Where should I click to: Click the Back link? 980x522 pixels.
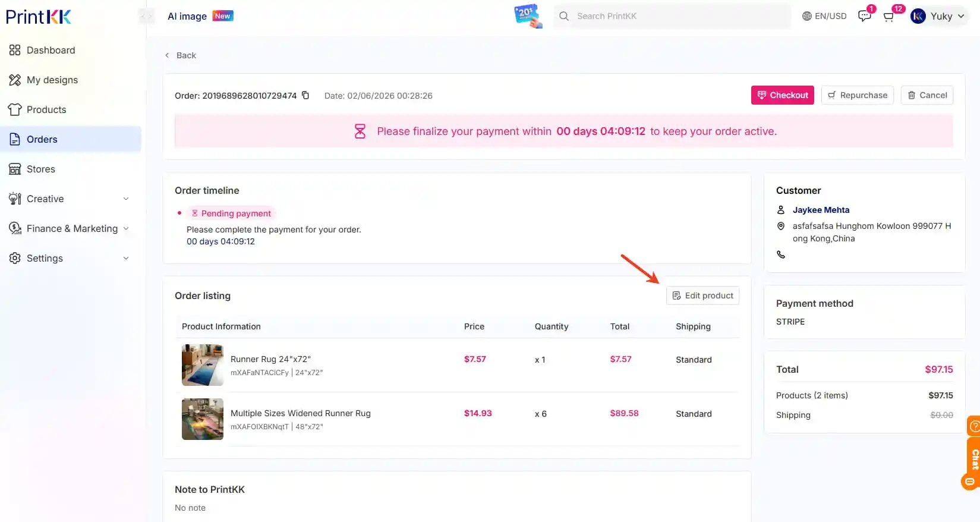(180, 55)
